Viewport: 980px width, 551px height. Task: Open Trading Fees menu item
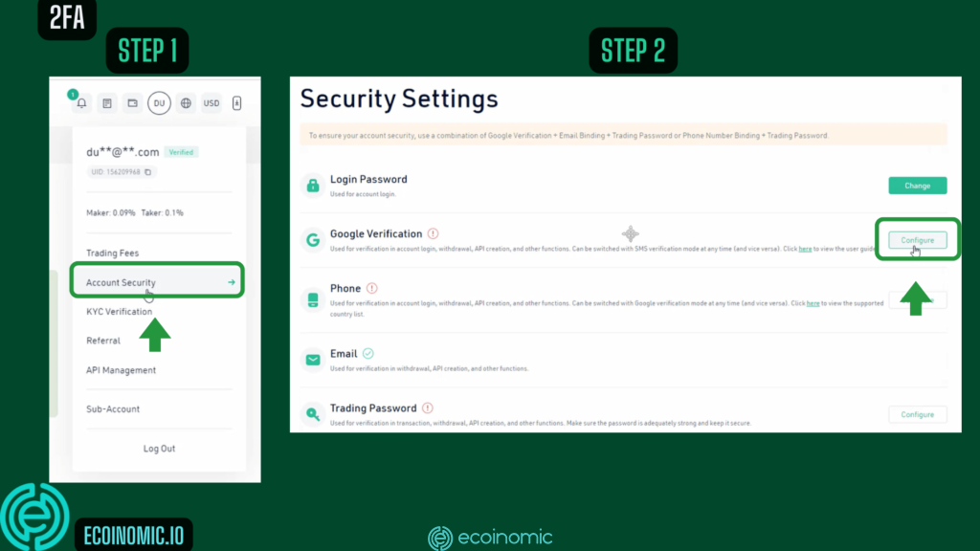113,253
